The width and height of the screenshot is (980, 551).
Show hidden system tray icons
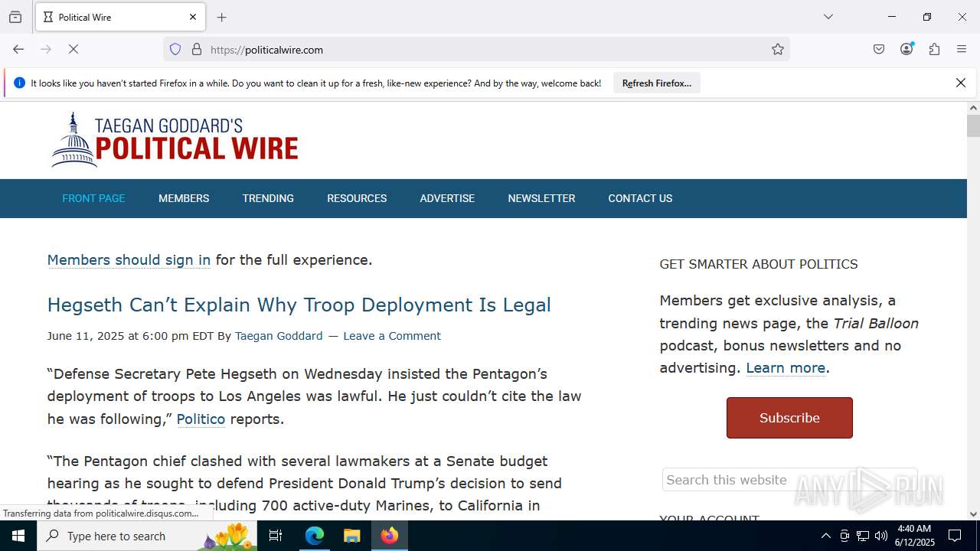click(825, 536)
